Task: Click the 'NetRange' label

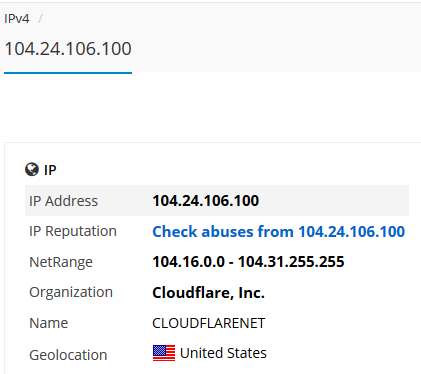Action: tap(61, 262)
